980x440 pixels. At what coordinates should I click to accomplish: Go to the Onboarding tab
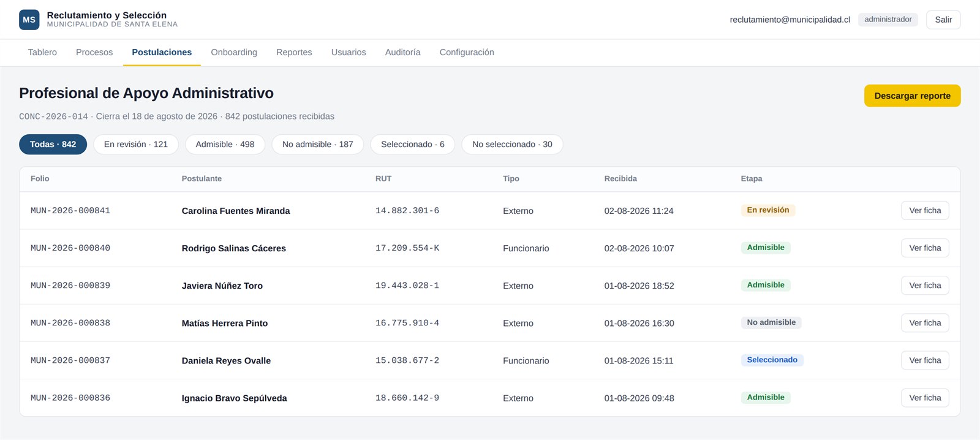(x=234, y=52)
